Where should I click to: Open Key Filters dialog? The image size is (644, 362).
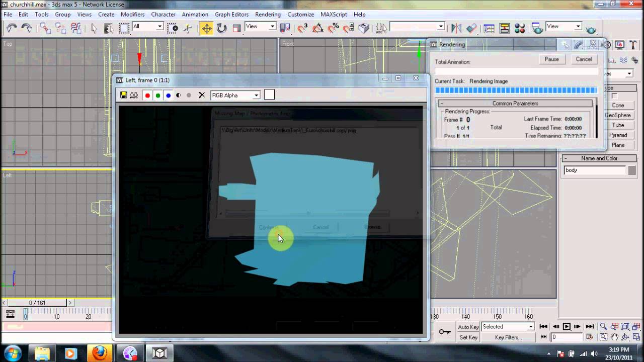(x=508, y=337)
